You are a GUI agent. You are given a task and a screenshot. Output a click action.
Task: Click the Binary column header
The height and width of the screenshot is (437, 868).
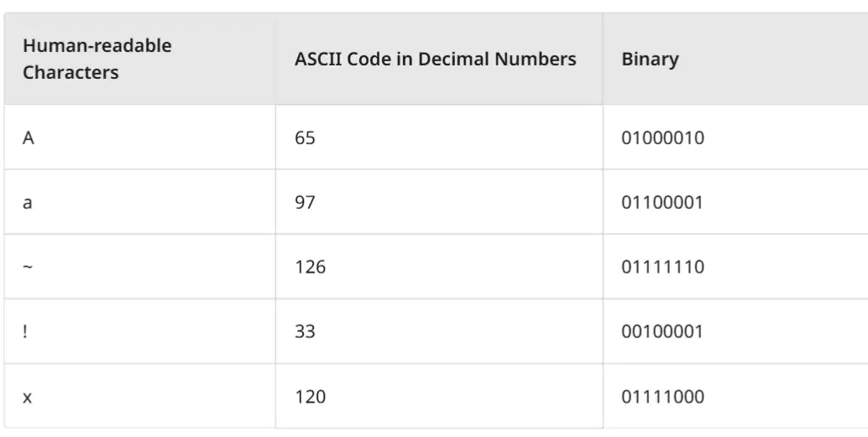point(735,59)
